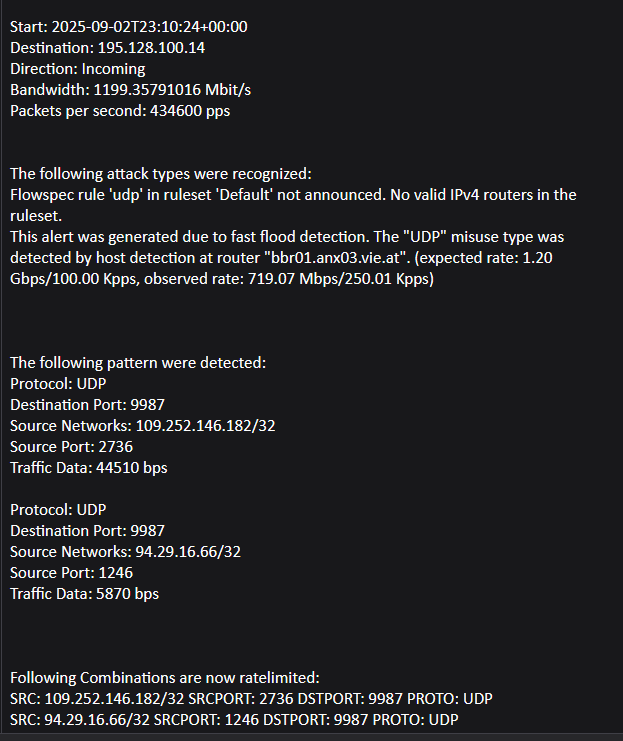Click the Start timestamp line

coord(129,27)
